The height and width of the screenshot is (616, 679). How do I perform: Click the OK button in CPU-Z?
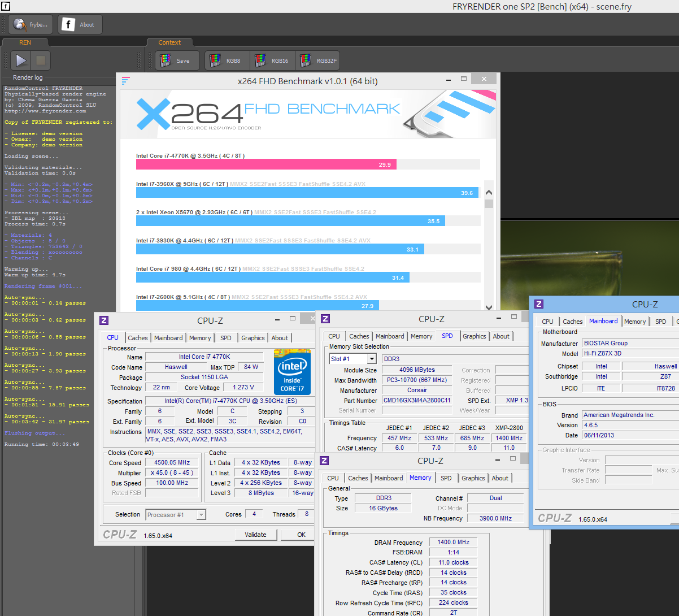click(302, 535)
